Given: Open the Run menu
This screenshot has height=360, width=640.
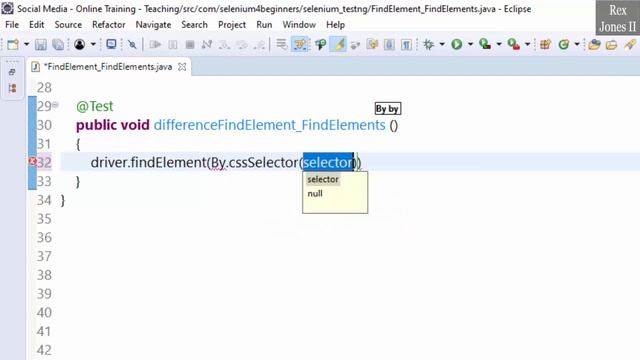Looking at the screenshot, I should [264, 24].
